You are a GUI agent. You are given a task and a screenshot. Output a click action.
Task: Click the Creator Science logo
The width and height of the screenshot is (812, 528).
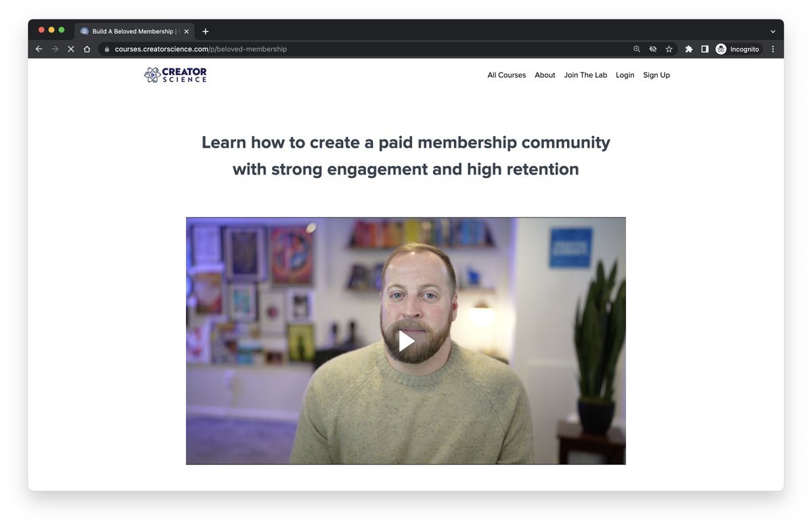point(175,74)
